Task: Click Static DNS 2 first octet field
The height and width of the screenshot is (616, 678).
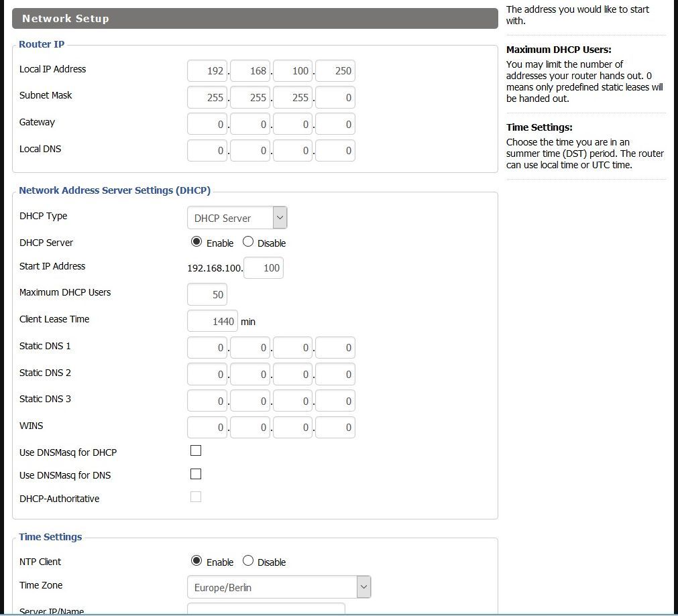Action: click(207, 374)
